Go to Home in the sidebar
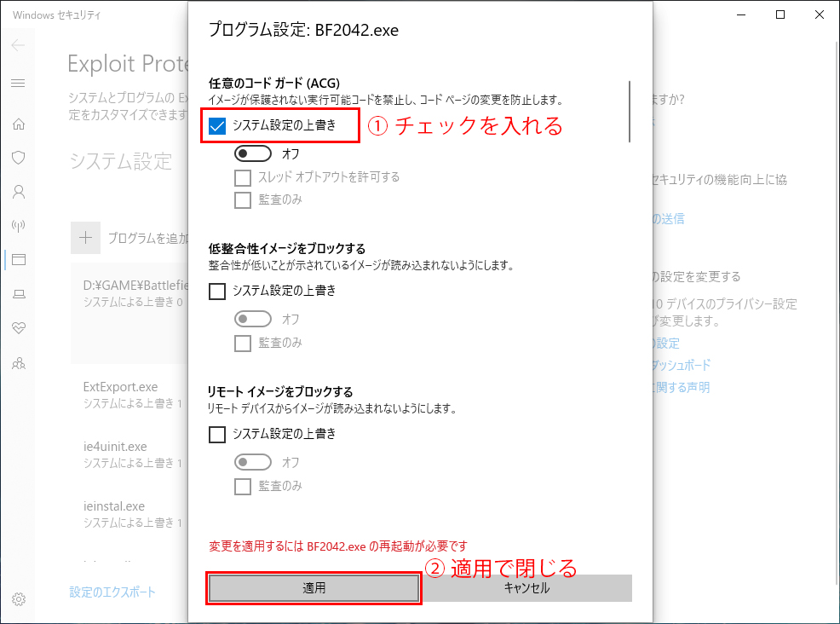The width and height of the screenshot is (840, 624). [x=19, y=124]
